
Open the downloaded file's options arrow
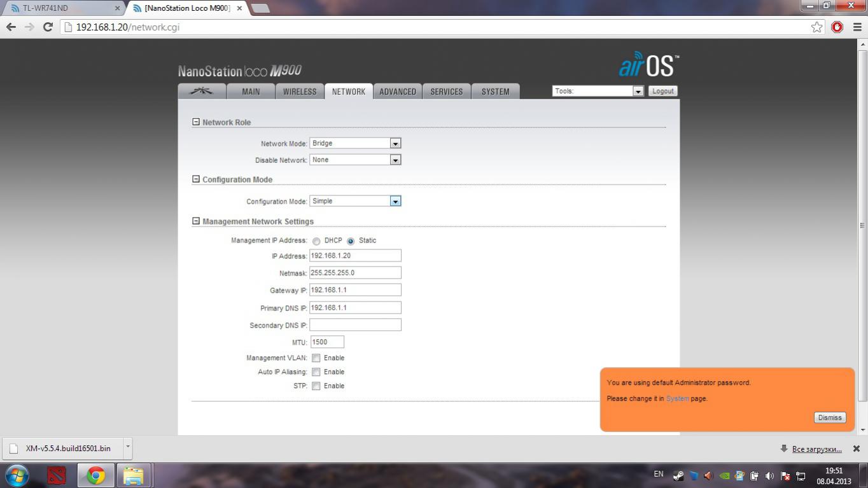click(127, 447)
